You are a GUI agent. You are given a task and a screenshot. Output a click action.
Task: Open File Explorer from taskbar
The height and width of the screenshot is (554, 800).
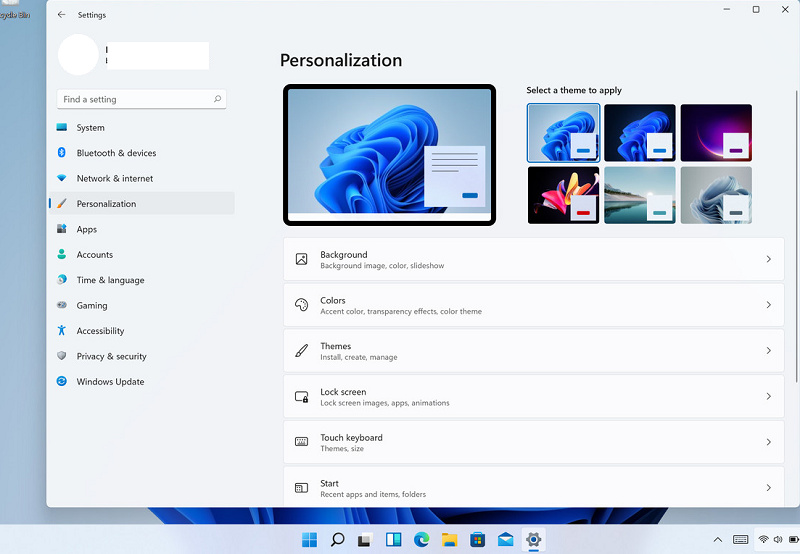449,540
